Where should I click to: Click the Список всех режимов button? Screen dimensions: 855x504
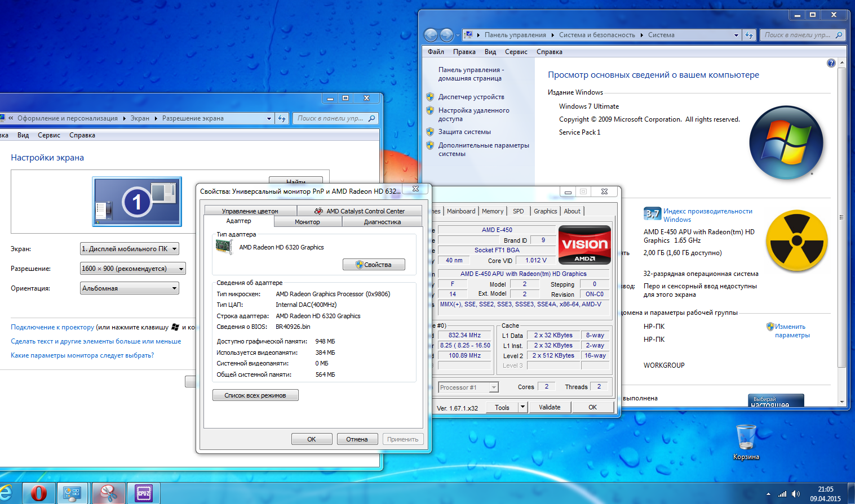coord(255,395)
